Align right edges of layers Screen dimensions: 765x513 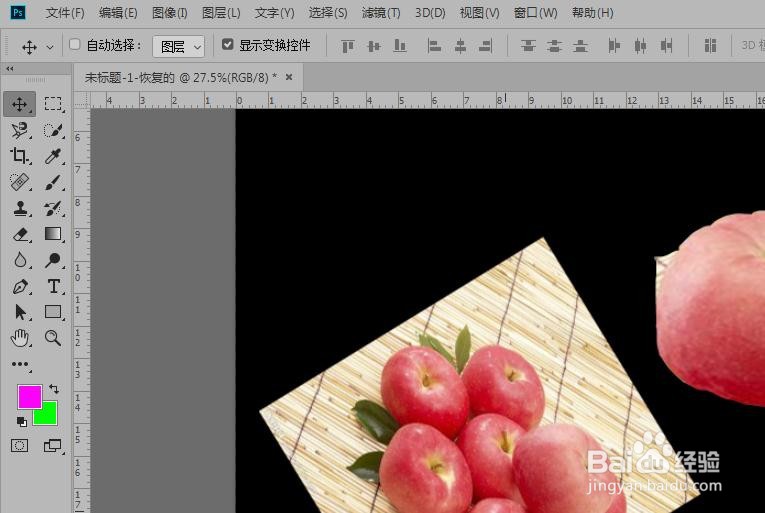[x=485, y=46]
